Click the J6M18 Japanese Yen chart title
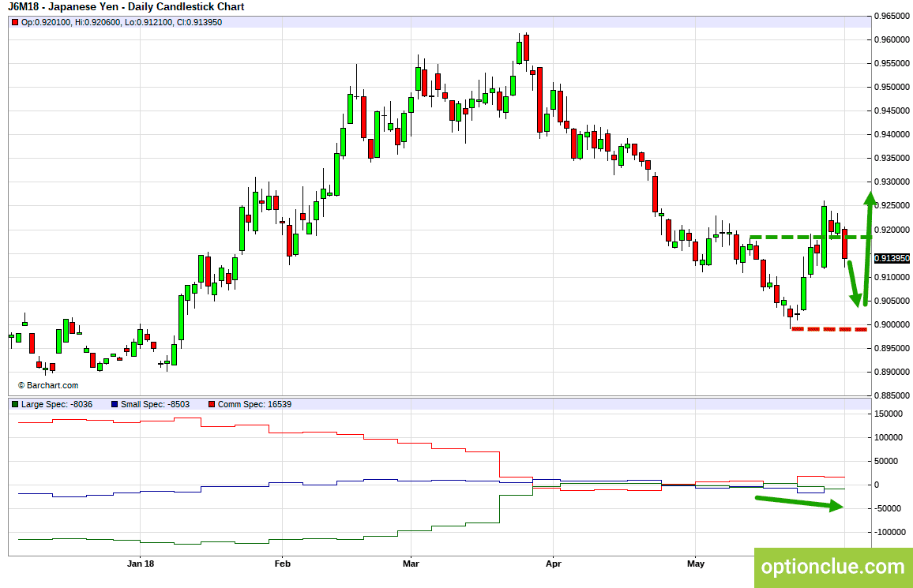Screen dimensions: 913x588 click(126, 7)
